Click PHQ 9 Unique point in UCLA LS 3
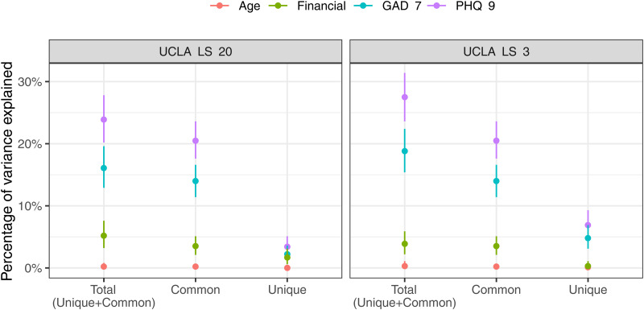The width and height of the screenshot is (644, 310). click(588, 225)
